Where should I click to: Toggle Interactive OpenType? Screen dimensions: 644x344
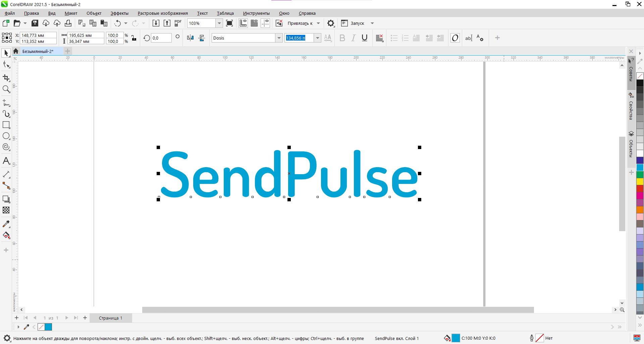[455, 38]
